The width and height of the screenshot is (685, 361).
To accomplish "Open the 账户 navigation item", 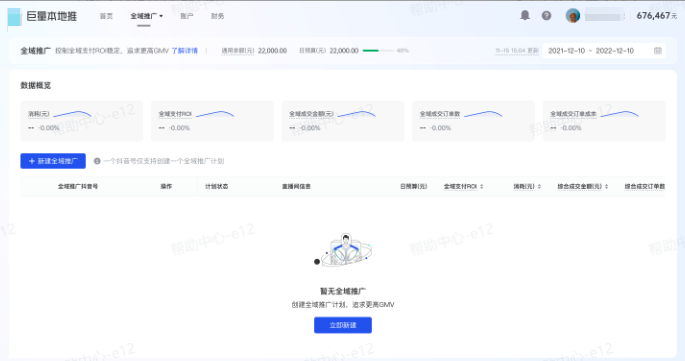I will [187, 16].
